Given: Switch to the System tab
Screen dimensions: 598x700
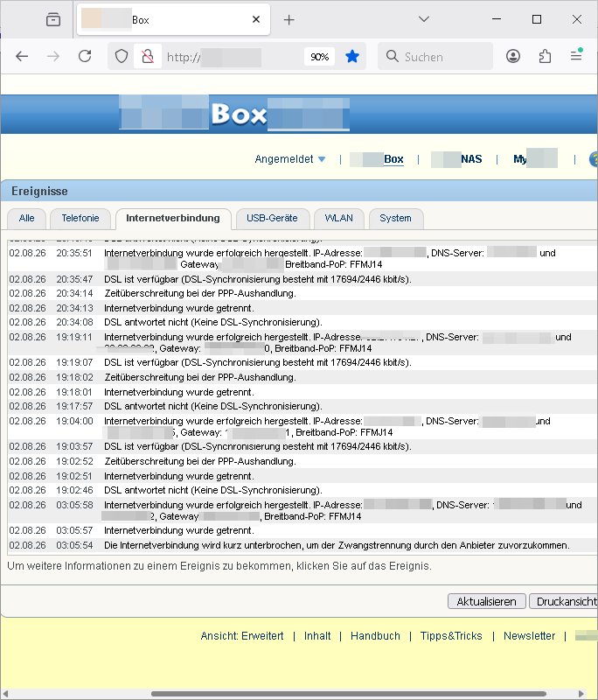Looking at the screenshot, I should (395, 218).
